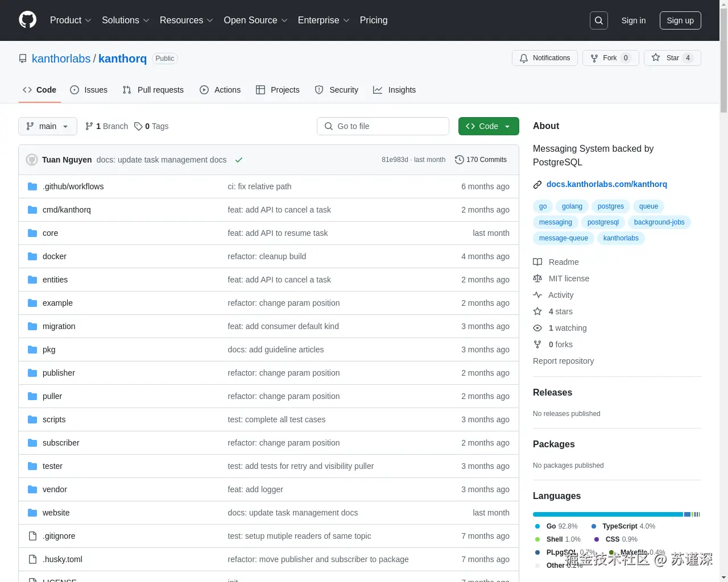Click the MIT license scales icon
Image resolution: width=728 pixels, height=582 pixels.
(537, 278)
